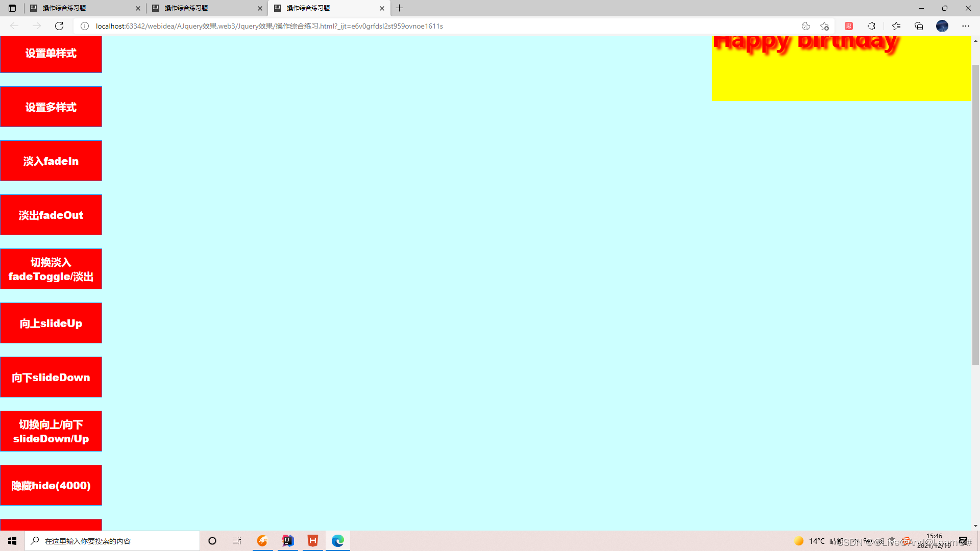Close the second 操作综合练习题 tab

260,8
